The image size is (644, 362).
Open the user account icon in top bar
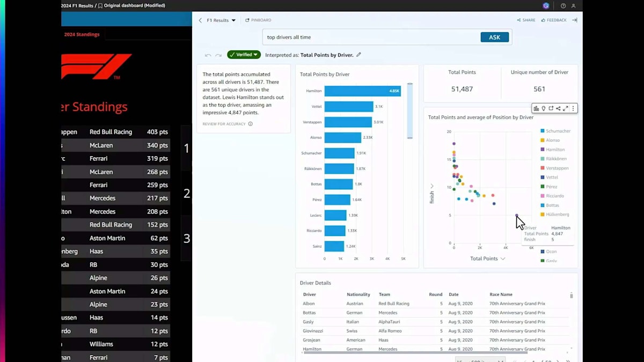tap(573, 6)
